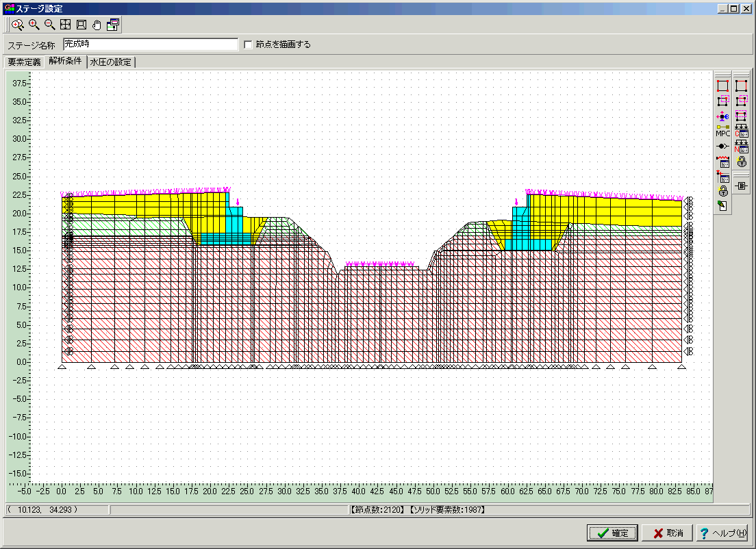Screen dimensions: 756x549
Task: Open the 水圧の設定 tab
Action: point(110,62)
